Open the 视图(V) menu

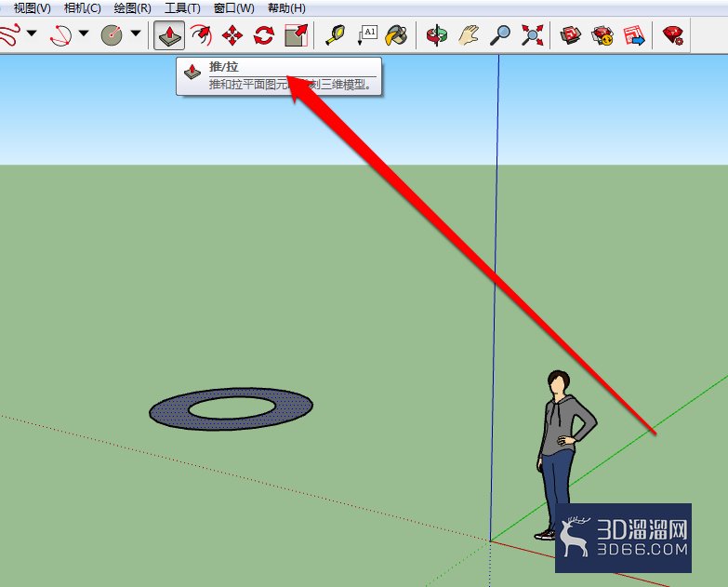point(32,7)
